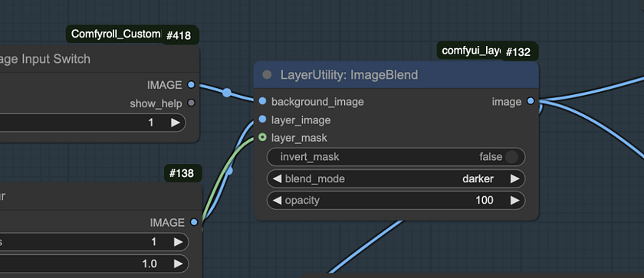Decrease the opacity value with the left arrow
This screenshot has height=278, width=644.
coord(278,200)
